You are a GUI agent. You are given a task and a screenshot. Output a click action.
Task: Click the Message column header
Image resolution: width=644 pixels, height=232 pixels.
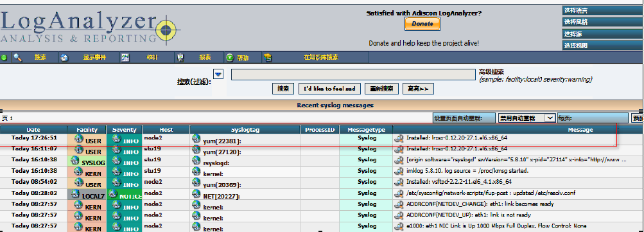point(580,130)
